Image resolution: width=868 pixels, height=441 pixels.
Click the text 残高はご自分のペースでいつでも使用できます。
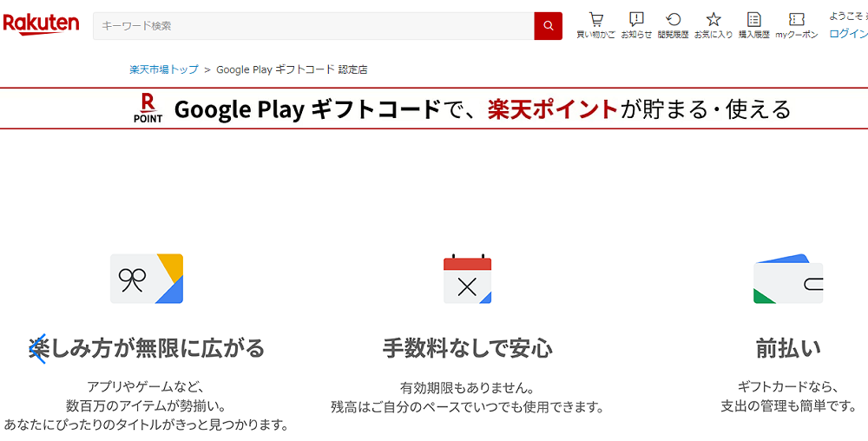pos(467,408)
